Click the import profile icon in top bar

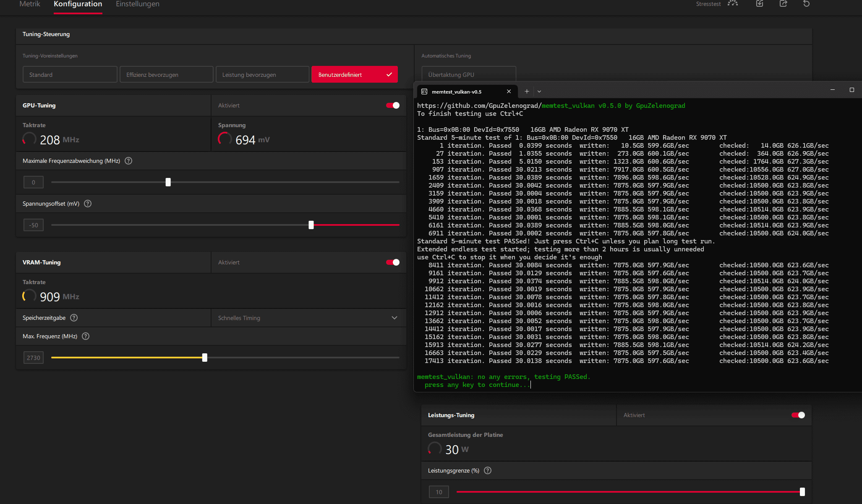(760, 3)
